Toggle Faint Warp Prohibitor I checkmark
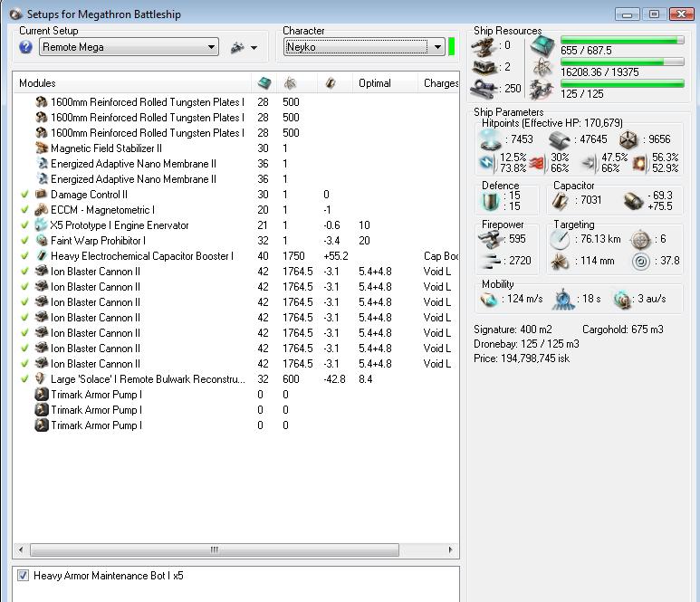Image resolution: width=700 pixels, height=602 pixels. [25, 241]
